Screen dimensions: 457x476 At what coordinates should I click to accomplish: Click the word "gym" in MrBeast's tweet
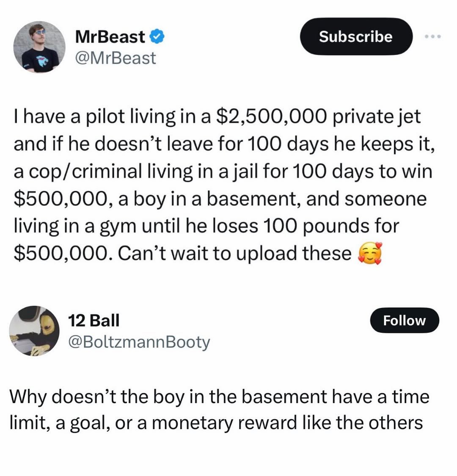120,227
